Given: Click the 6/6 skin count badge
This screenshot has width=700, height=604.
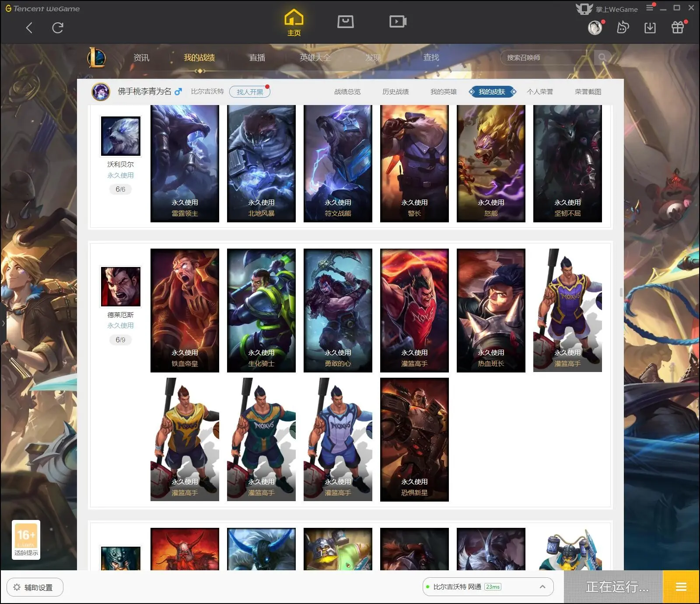Looking at the screenshot, I should click(x=120, y=190).
